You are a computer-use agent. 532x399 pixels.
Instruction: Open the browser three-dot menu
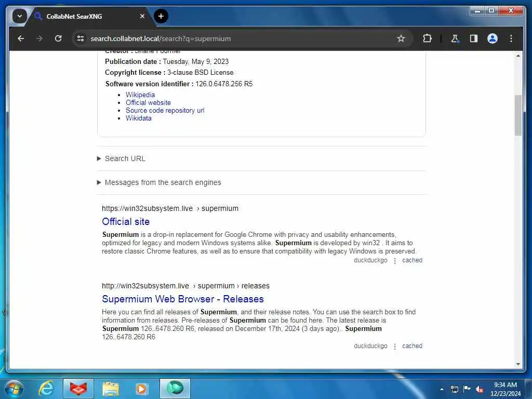(x=511, y=38)
